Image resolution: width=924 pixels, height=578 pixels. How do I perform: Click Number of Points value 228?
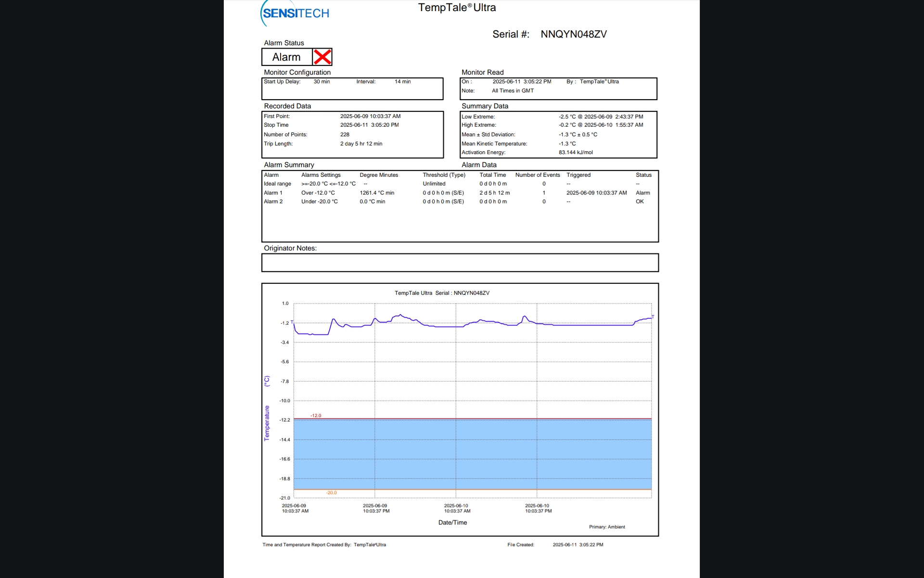345,135
